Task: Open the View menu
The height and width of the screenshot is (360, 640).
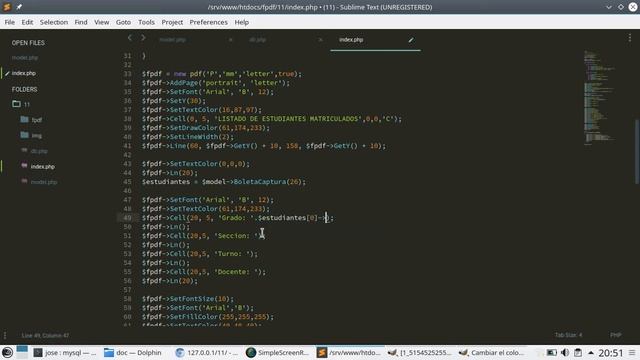Action: point(102,22)
